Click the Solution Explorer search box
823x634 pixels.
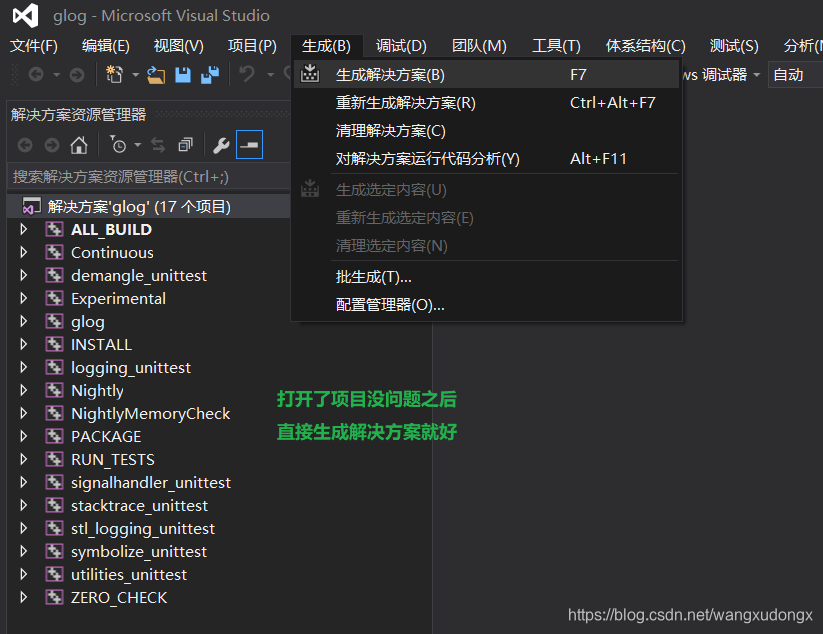[x=149, y=177]
